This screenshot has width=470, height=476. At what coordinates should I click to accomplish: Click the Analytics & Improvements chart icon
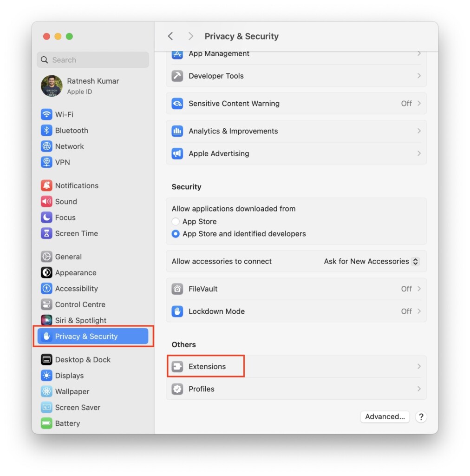pyautogui.click(x=177, y=131)
